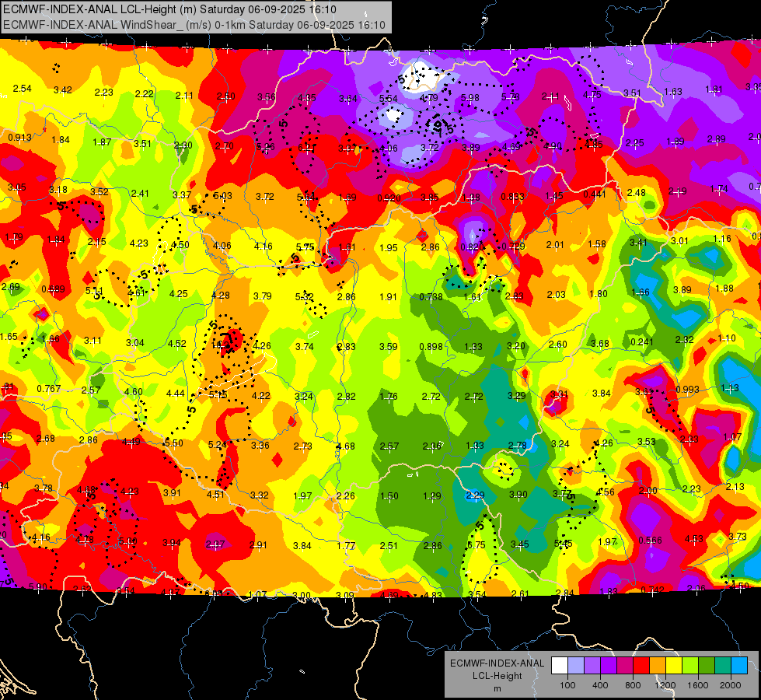This screenshot has height=700, width=761.
Task: Click the wind shear value "3.59"
Action: 388,346
